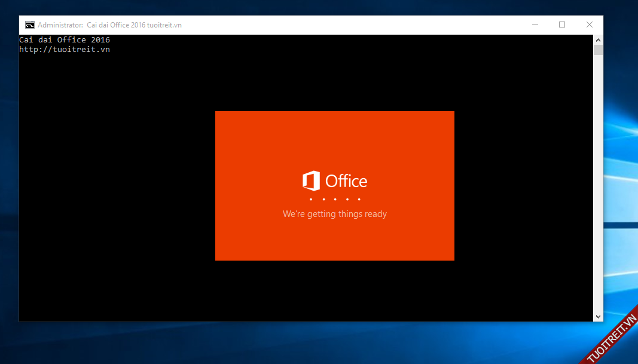
Task: Click the vertical scrollbar thumb
Action: pos(598,50)
